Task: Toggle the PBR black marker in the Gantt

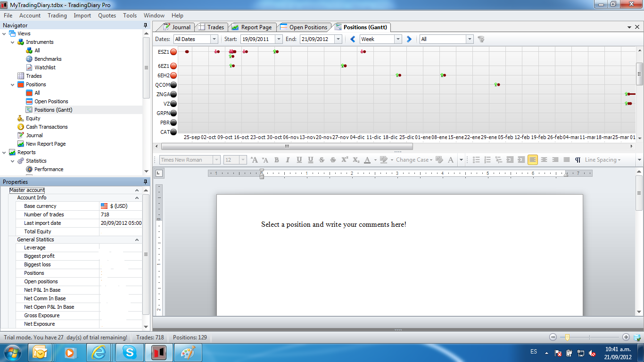Action: coord(173,123)
